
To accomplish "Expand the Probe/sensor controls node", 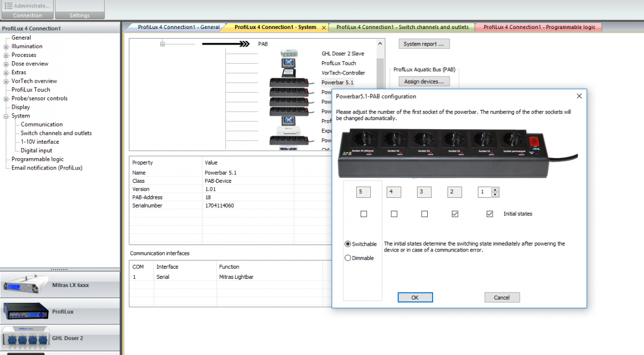I will [x=6, y=99].
